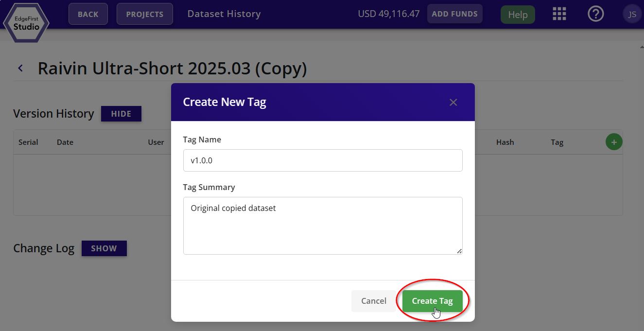
Task: Click ADD FUNDS next to the USD balance
Action: [454, 14]
